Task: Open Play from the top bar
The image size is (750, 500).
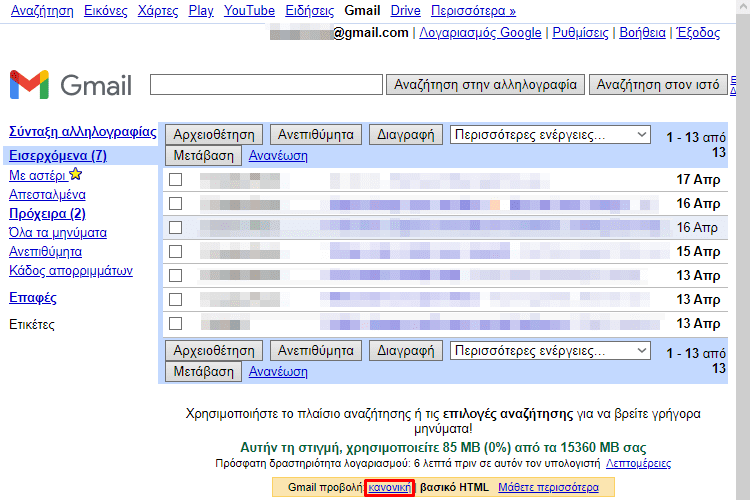Action: (x=201, y=11)
